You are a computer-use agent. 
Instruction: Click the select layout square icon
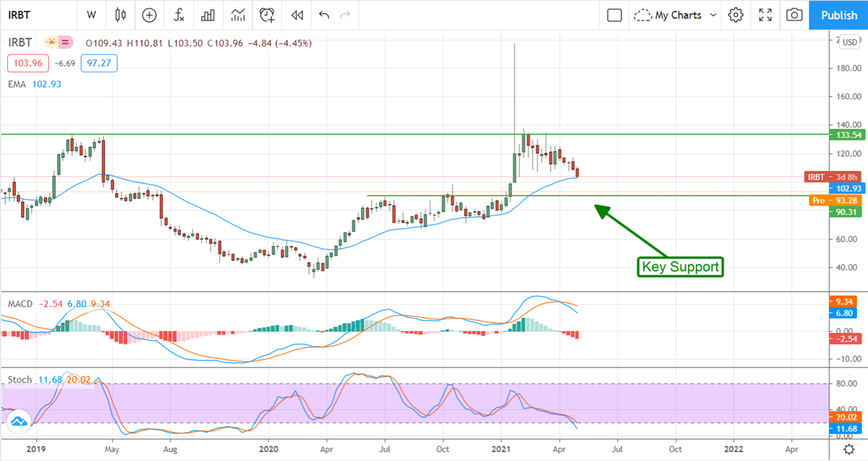614,14
